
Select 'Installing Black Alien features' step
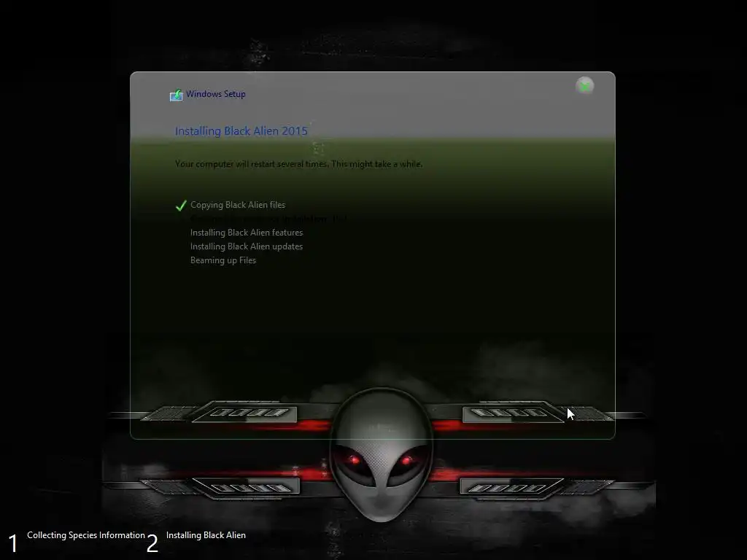247,233
